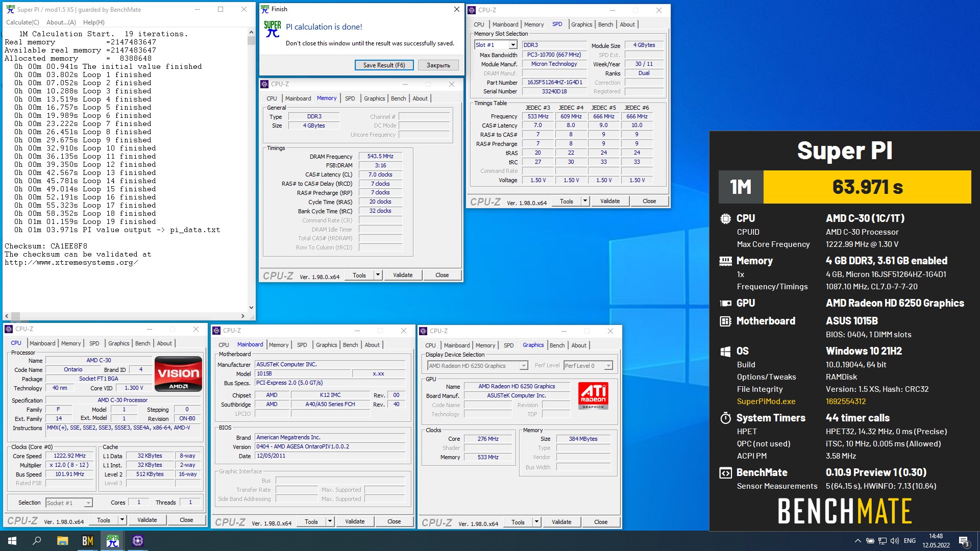The height and width of the screenshot is (551, 980).
Task: Open language indicator ENG
Action: (910, 541)
